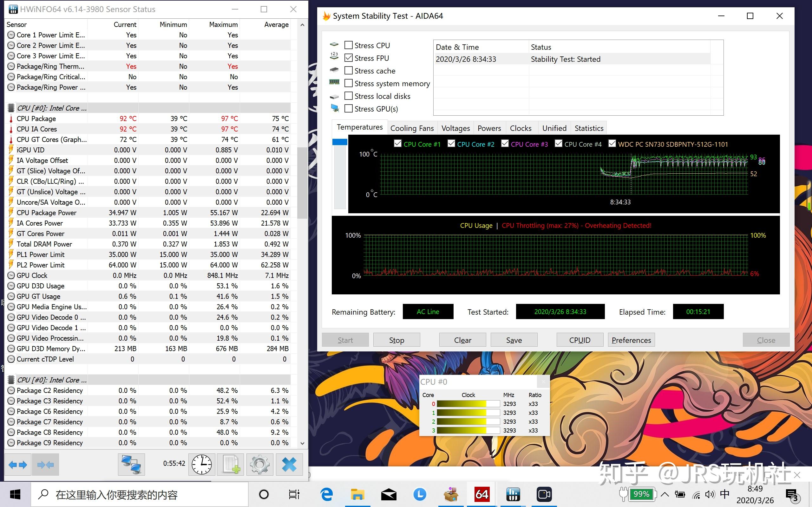Reset the HWiNFO clock timer icon
This screenshot has width=812, height=507.
(201, 465)
